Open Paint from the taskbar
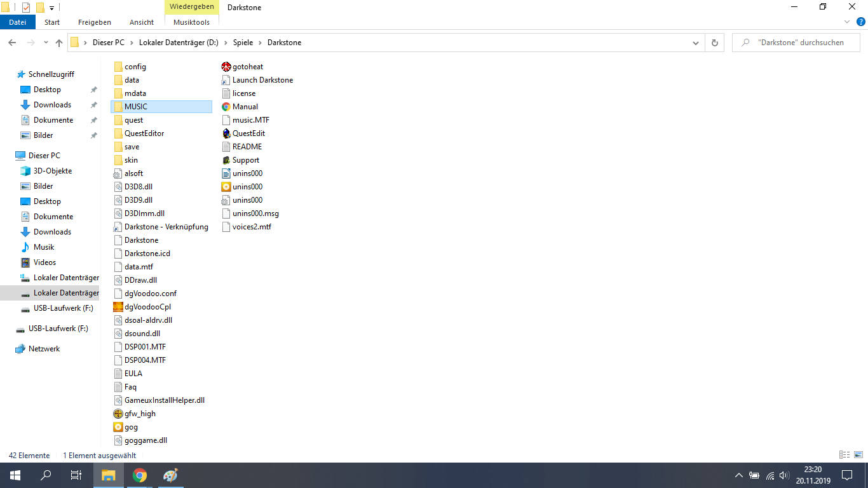The height and width of the screenshot is (488, 868). (x=170, y=475)
